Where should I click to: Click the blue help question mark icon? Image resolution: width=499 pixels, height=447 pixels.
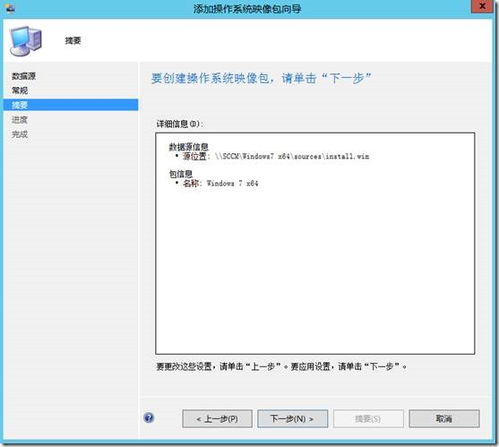149,418
